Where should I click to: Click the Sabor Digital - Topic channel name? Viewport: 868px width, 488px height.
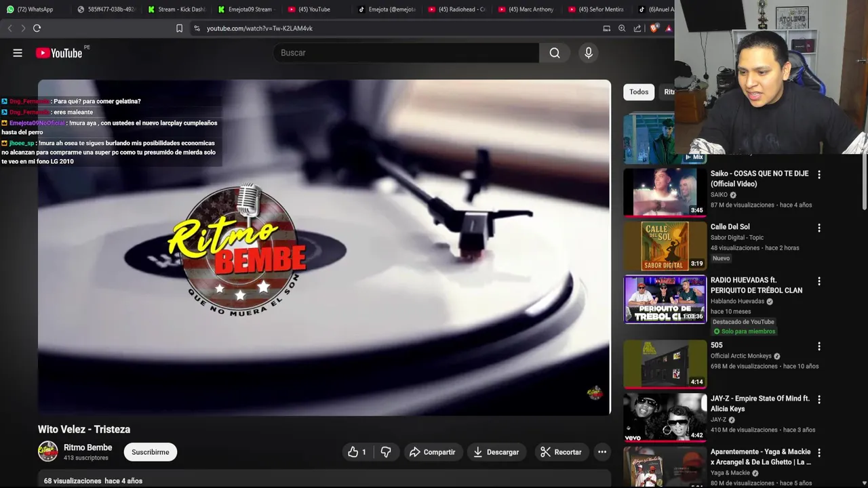click(737, 237)
